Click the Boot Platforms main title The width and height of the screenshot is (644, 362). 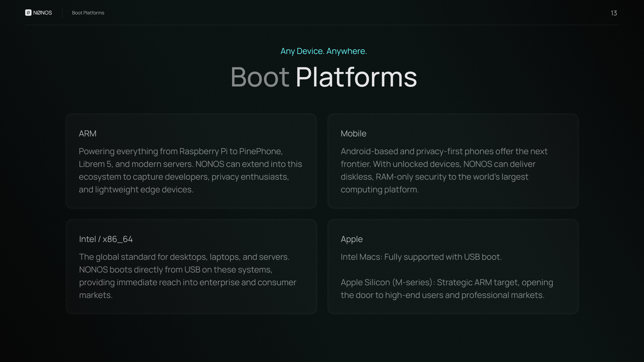click(323, 77)
